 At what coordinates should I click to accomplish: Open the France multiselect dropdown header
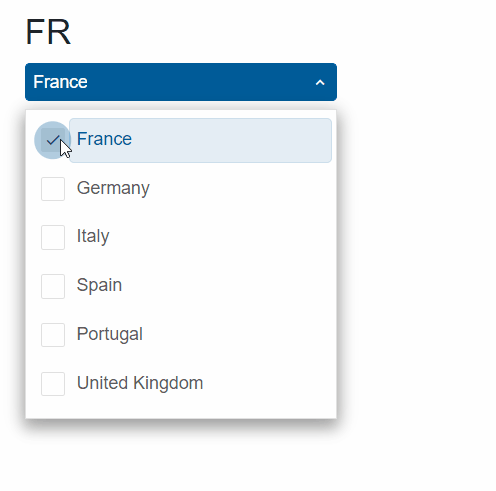click(181, 82)
